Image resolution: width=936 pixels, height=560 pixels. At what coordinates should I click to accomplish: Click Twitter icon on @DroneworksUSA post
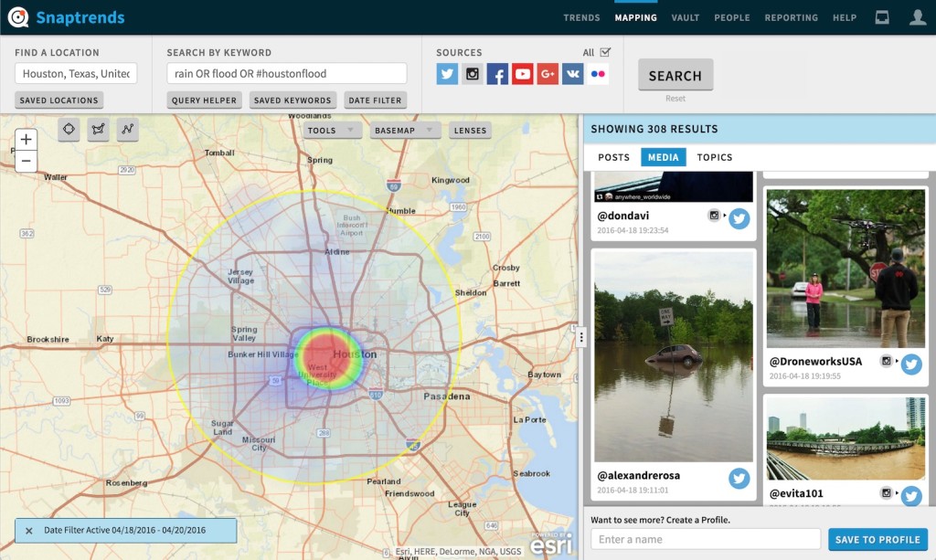[911, 364]
